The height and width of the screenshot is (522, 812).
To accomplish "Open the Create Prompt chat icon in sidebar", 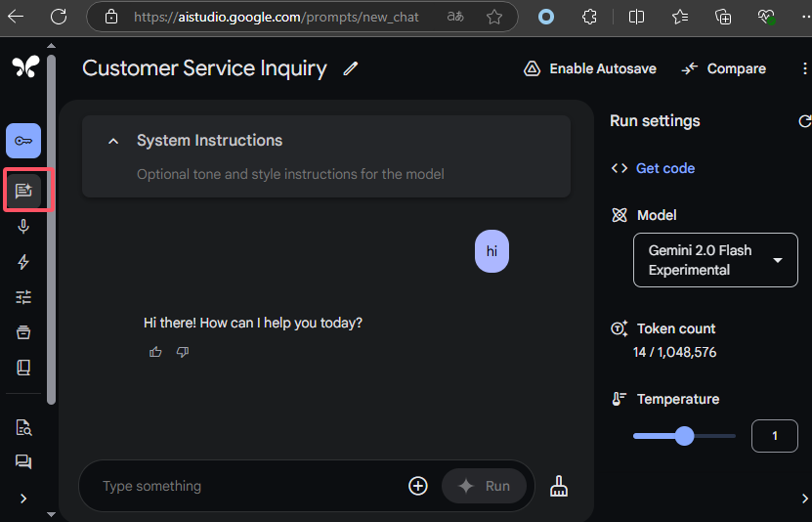I will (23, 191).
